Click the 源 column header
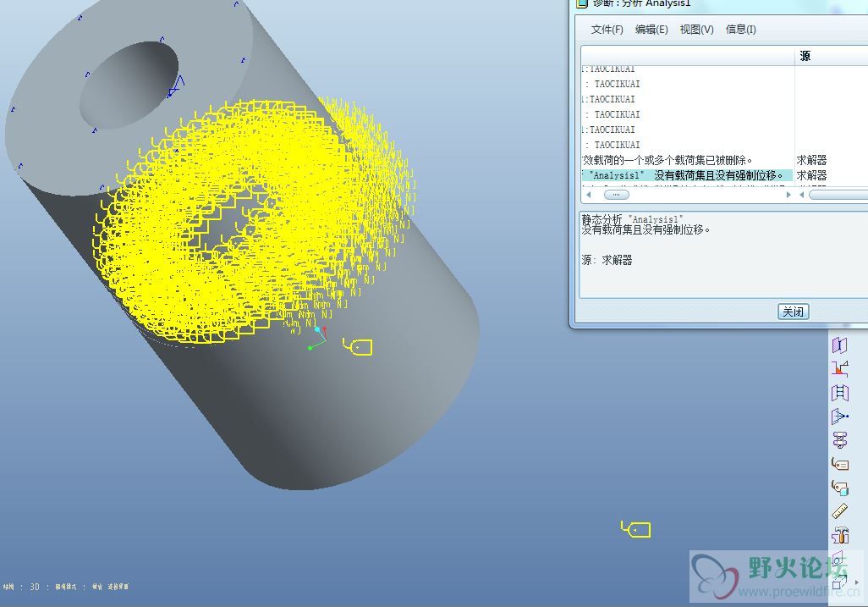This screenshot has height=607, width=868. coord(832,55)
